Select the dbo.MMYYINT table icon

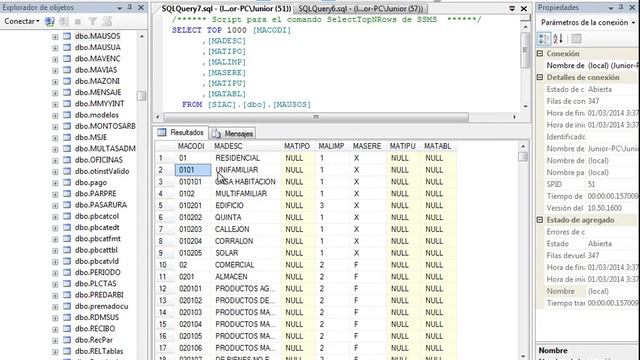coord(67,104)
